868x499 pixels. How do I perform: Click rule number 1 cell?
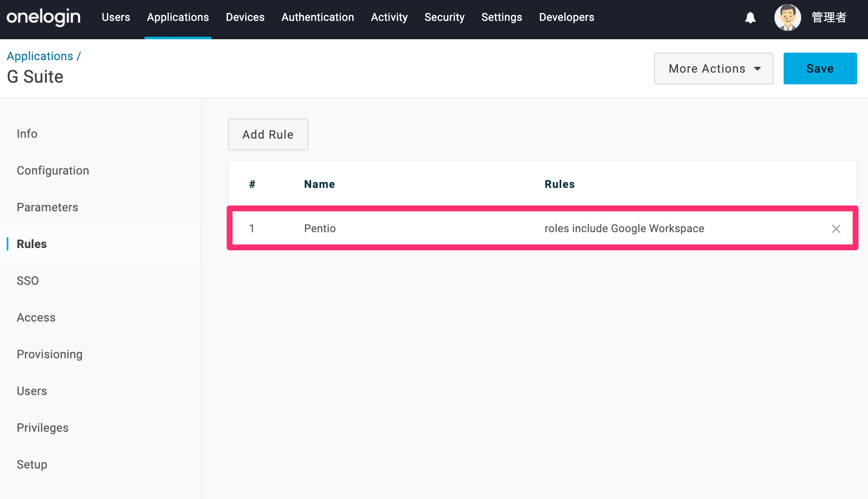(x=252, y=228)
